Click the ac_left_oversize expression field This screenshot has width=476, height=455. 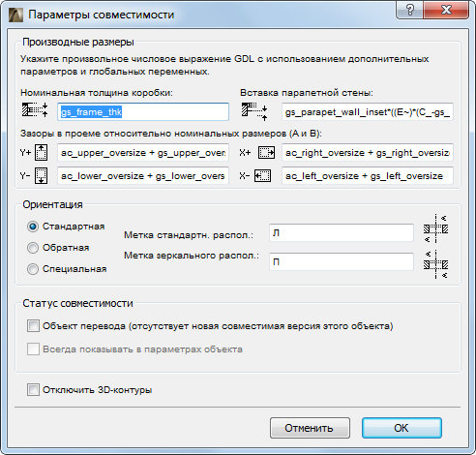pos(368,176)
